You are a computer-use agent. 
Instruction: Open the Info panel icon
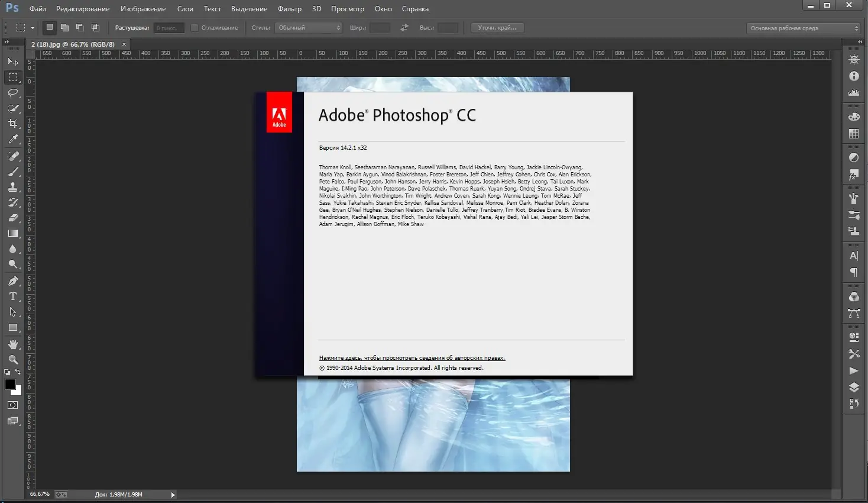click(854, 76)
